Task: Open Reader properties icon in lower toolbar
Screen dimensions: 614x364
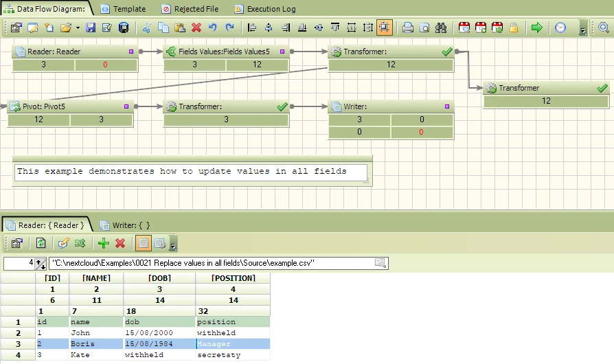Action: 17,243
